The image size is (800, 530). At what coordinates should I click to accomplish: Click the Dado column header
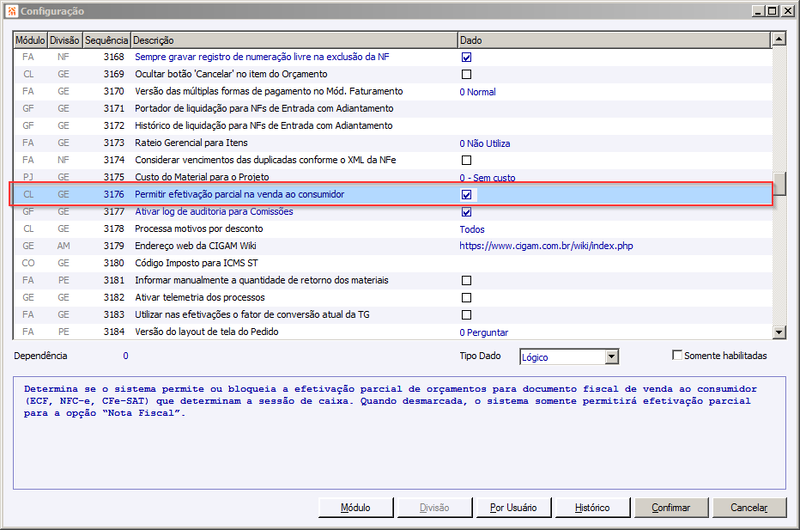coord(614,40)
